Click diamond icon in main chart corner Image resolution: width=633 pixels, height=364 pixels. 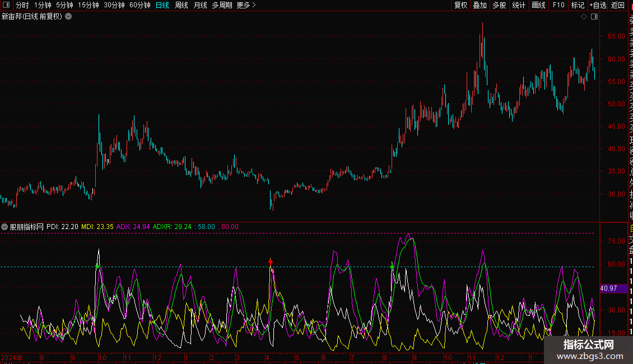pos(584,17)
